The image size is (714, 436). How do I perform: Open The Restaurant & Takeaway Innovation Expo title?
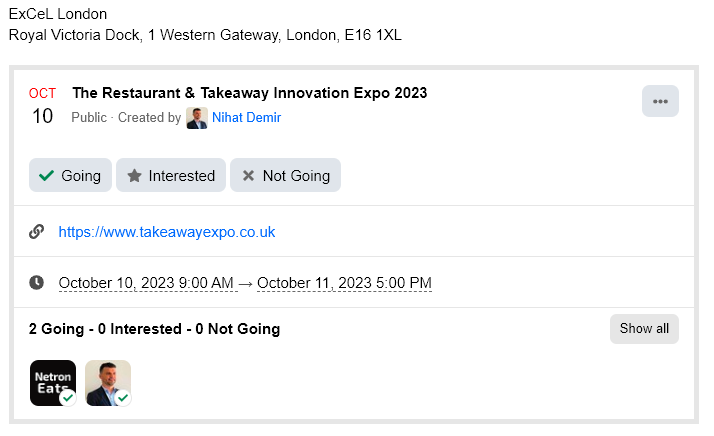[x=249, y=93]
